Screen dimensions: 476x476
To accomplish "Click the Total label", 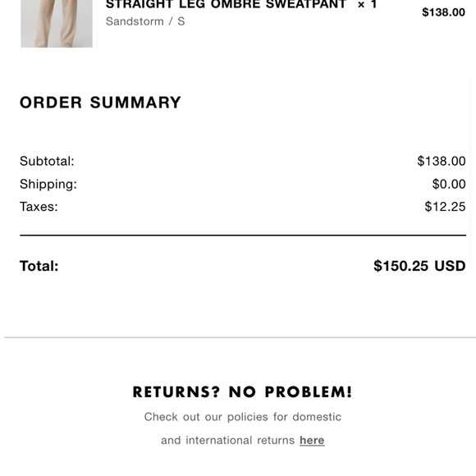I will [x=39, y=266].
